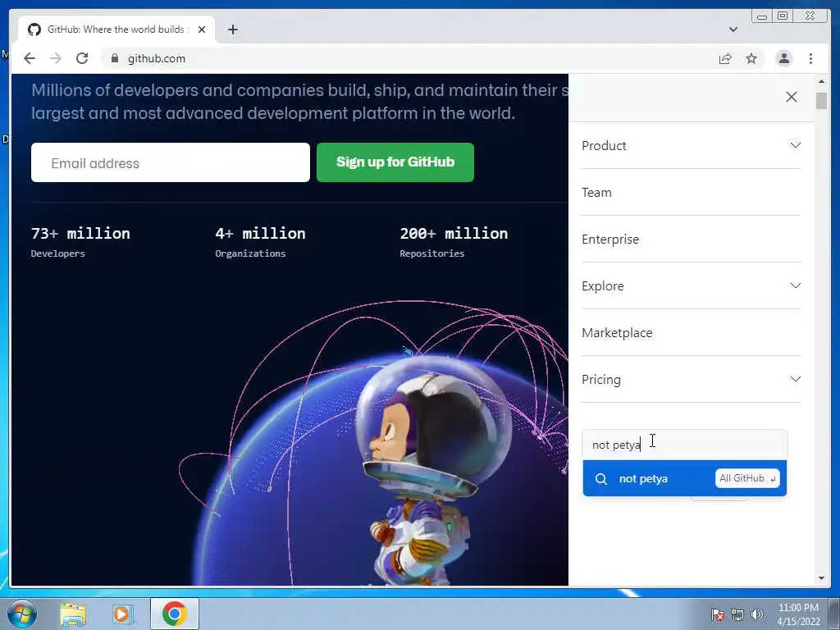
Task: Click the github.com address bar
Action: pos(407,58)
